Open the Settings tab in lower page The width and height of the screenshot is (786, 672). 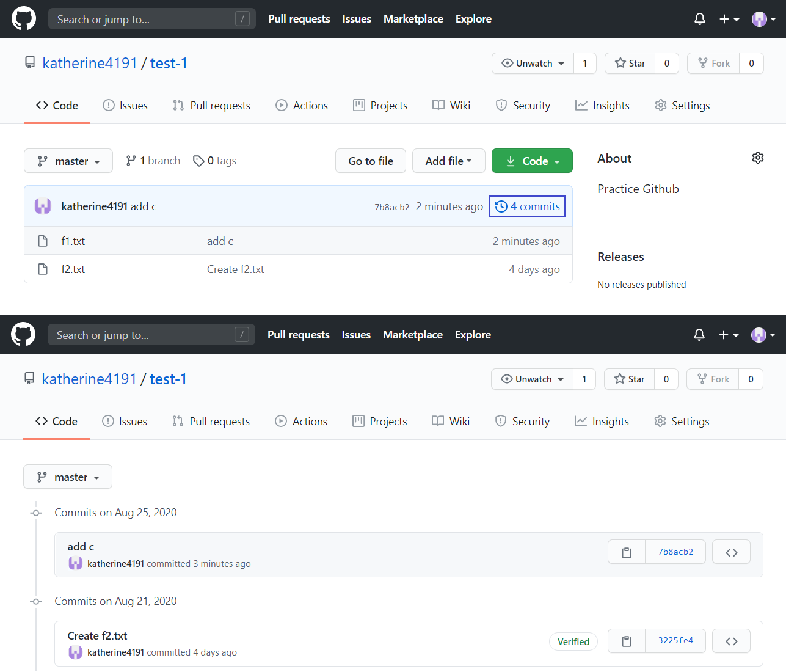coord(682,422)
